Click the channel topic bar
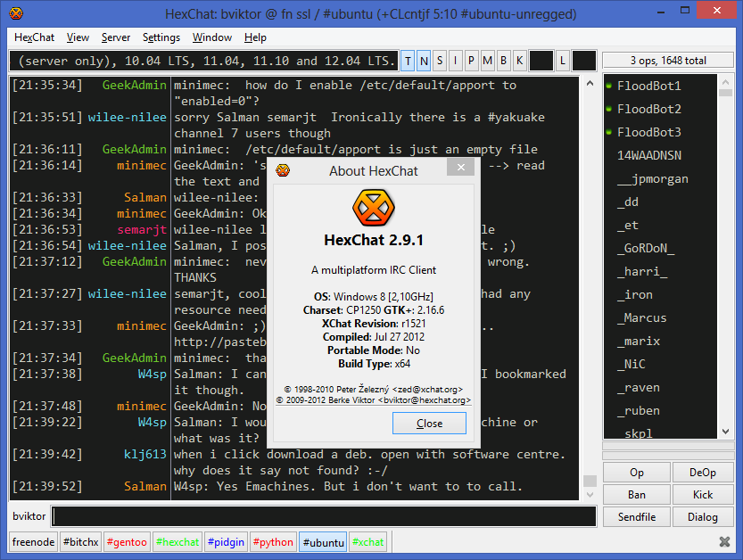The image size is (743, 560). point(203,61)
